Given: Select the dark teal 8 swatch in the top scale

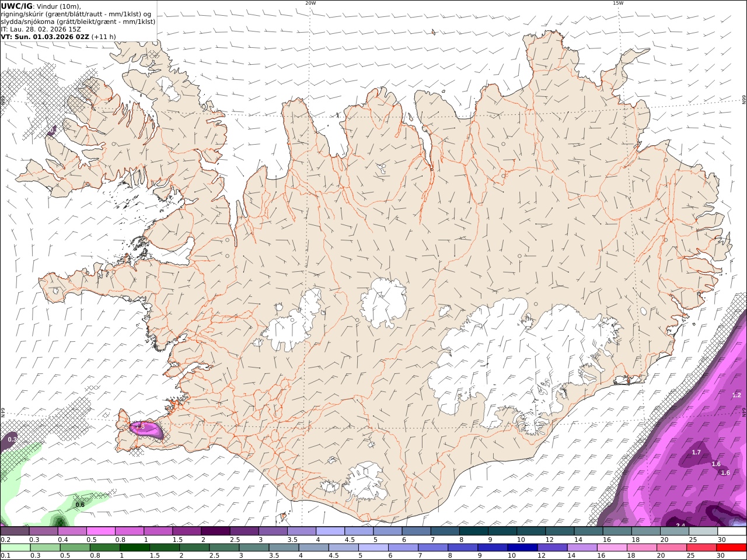Looking at the screenshot, I should pos(473,531).
